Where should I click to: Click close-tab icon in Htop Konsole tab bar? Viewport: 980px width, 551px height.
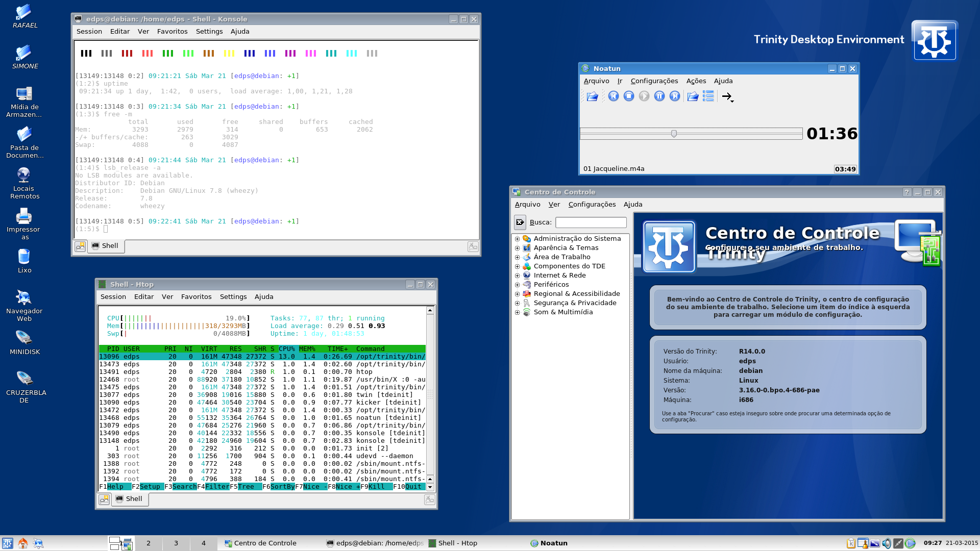(430, 499)
